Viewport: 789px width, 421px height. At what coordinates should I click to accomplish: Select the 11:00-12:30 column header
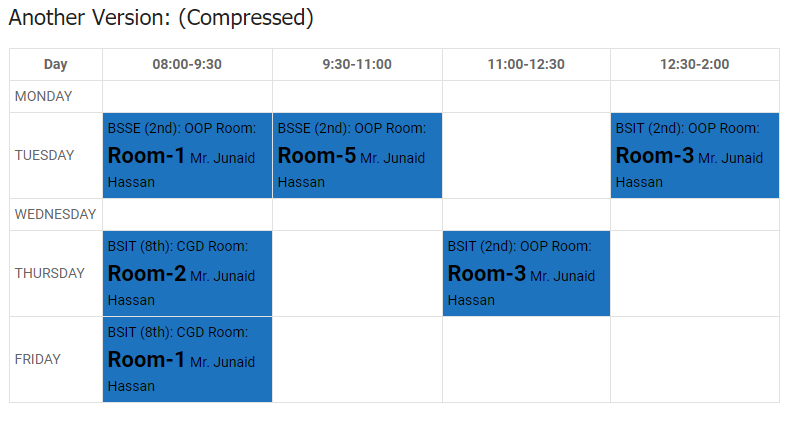point(526,64)
